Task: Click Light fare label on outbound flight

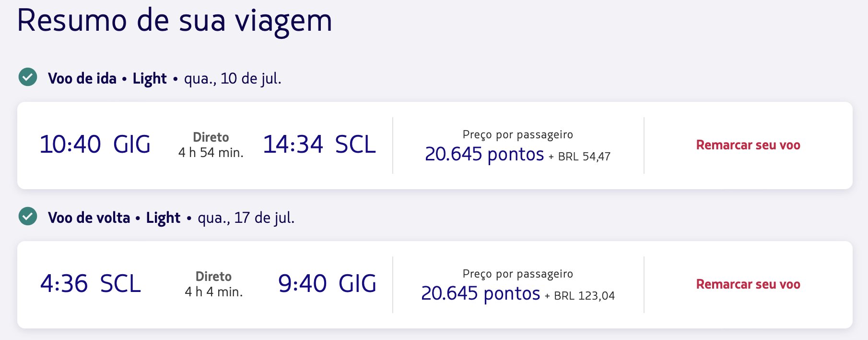Action: coord(150,78)
